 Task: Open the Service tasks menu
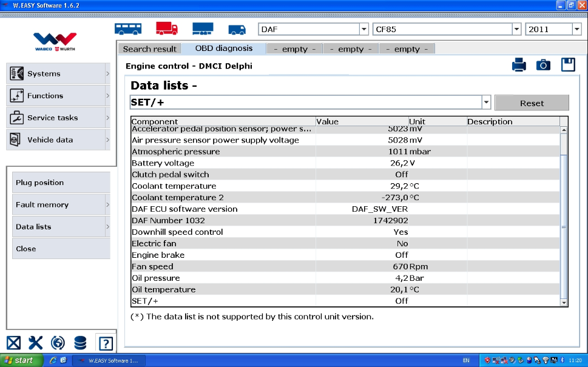click(x=58, y=118)
